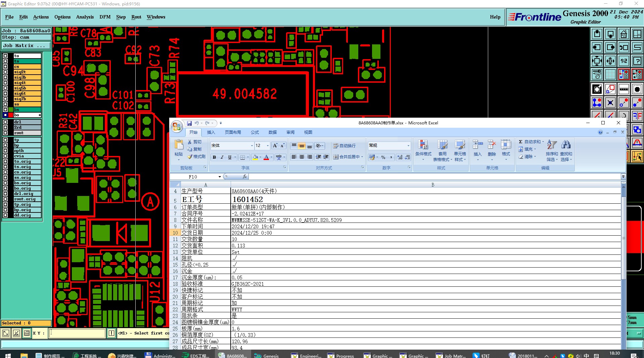The image size is (644, 358).
Task: Open the Conditional Formatting (条件格式) dropdown
Action: point(423,150)
